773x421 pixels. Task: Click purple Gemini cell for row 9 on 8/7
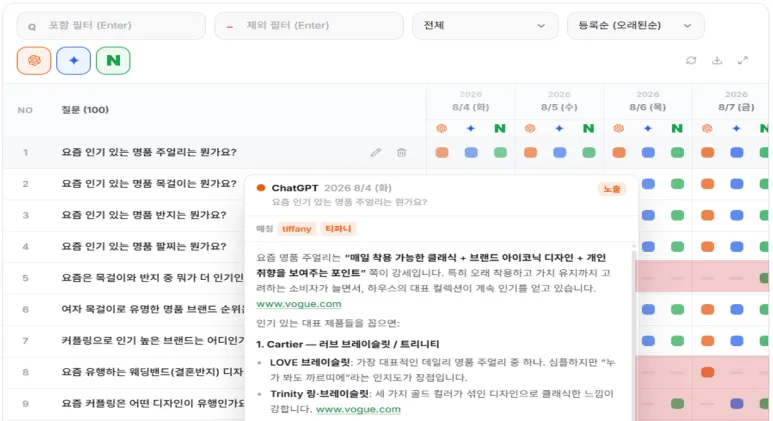coord(737,404)
